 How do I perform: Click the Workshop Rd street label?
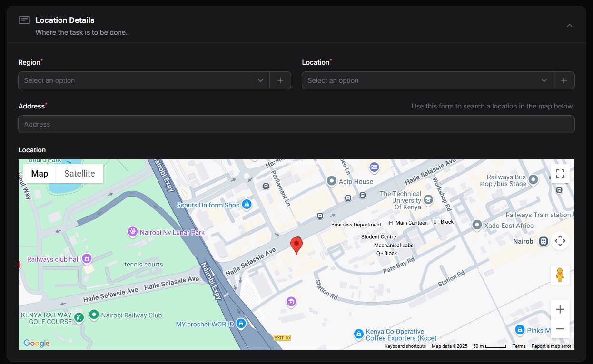[x=442, y=194]
